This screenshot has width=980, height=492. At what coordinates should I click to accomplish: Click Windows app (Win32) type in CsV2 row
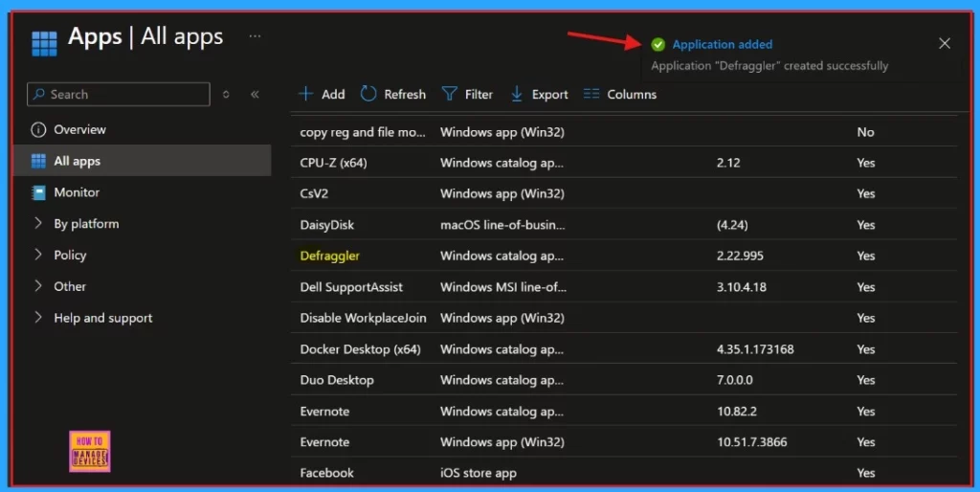point(501,193)
